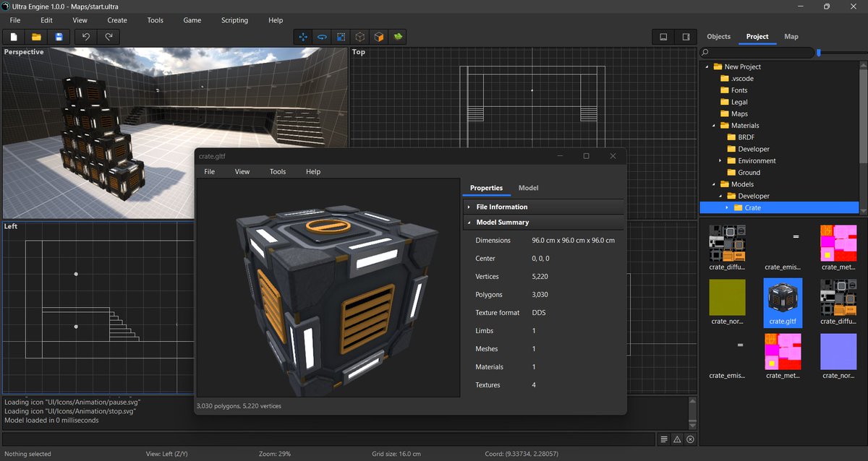Click the thumbnail size slider handle
This screenshot has width=868, height=461.
[819, 53]
